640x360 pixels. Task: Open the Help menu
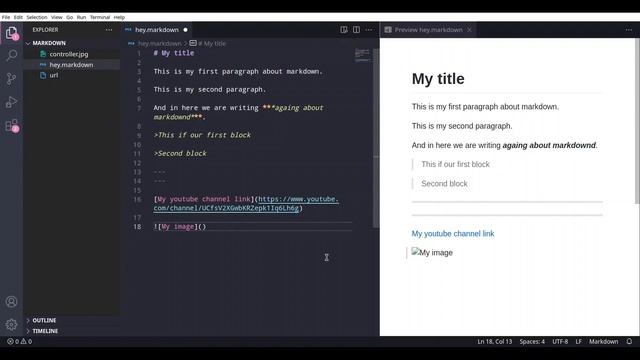(119, 17)
